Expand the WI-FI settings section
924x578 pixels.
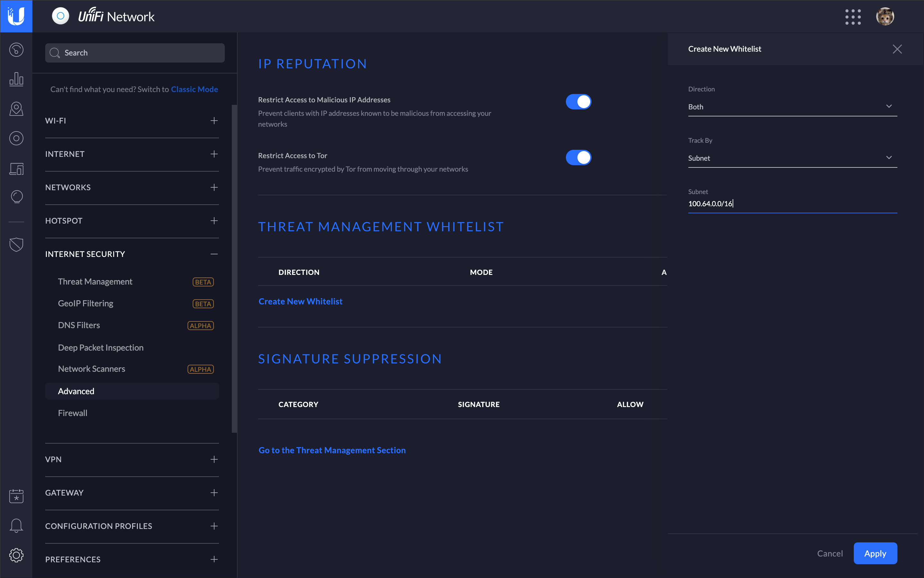pyautogui.click(x=214, y=121)
